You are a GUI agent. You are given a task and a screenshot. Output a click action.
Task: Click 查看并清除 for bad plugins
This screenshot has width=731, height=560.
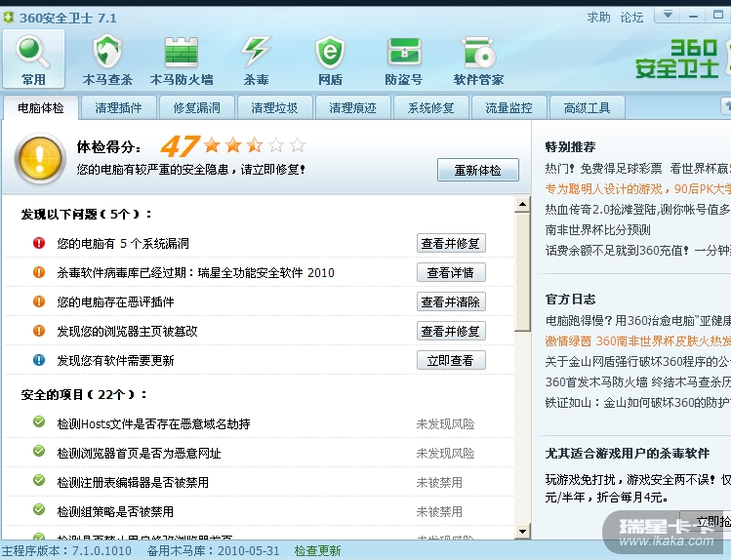point(451,301)
